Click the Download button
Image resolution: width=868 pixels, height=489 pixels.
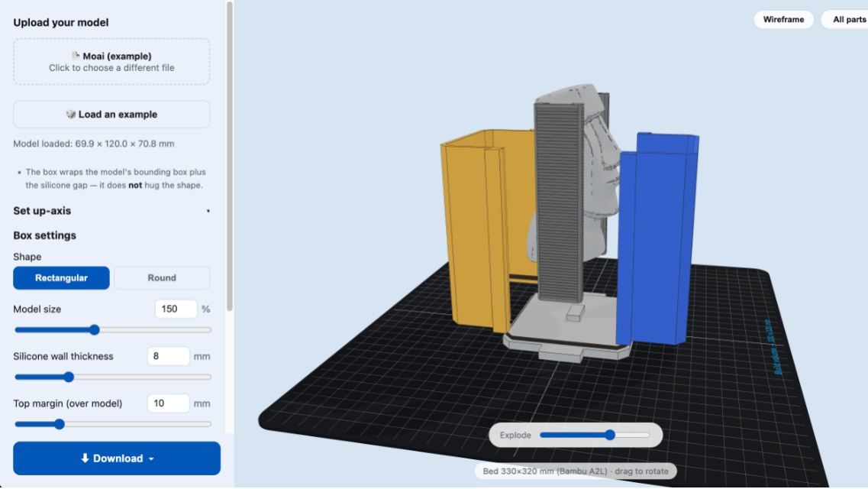(117, 458)
